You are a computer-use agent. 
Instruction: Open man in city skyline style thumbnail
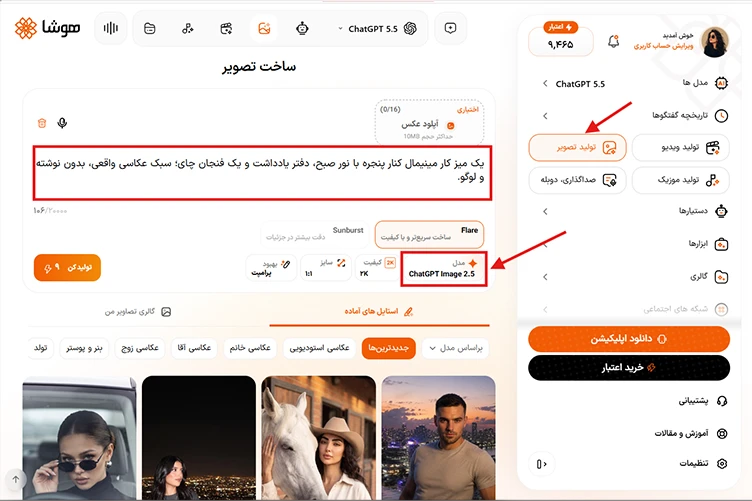pos(438,437)
